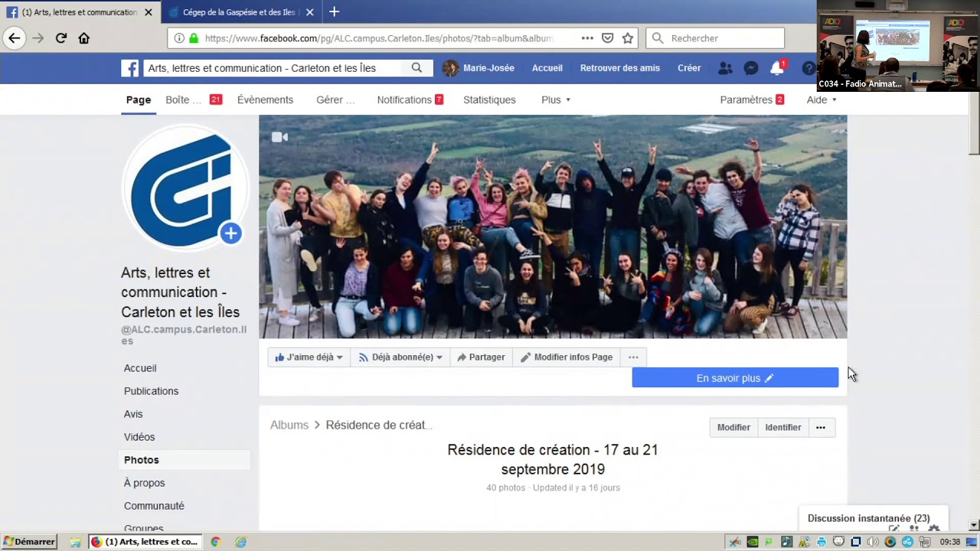Add a profile photo with the plus badge
Screen dimensions: 980x551
point(230,233)
